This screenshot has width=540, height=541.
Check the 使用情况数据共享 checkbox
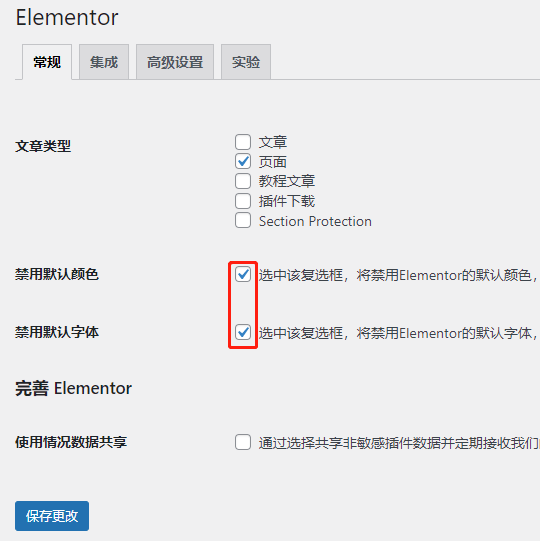click(243, 442)
